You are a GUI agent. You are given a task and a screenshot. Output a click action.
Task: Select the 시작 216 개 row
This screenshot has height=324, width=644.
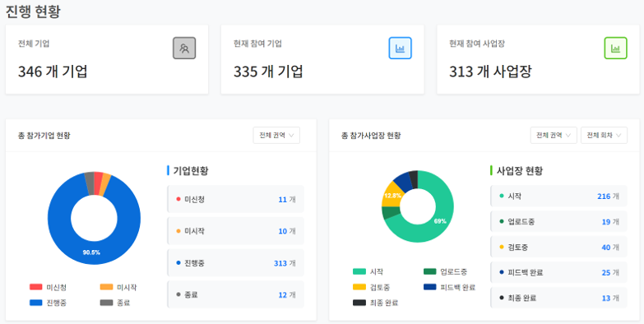coord(559,197)
